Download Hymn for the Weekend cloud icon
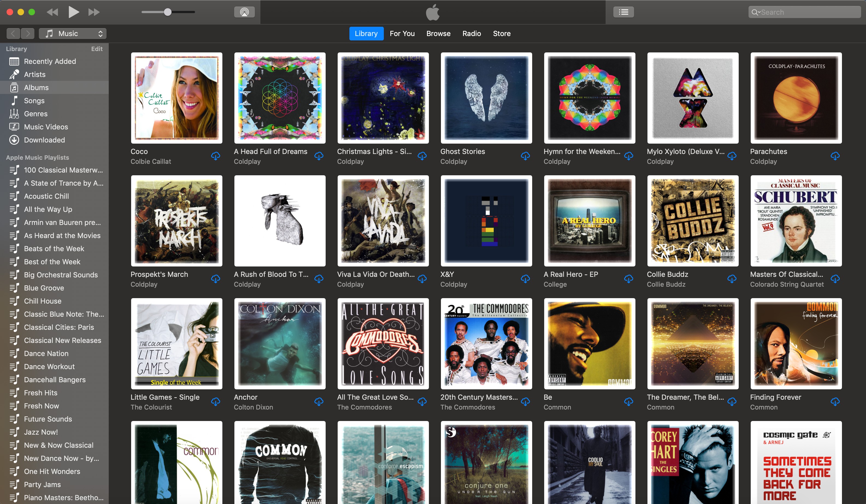866x504 pixels. pyautogui.click(x=629, y=156)
